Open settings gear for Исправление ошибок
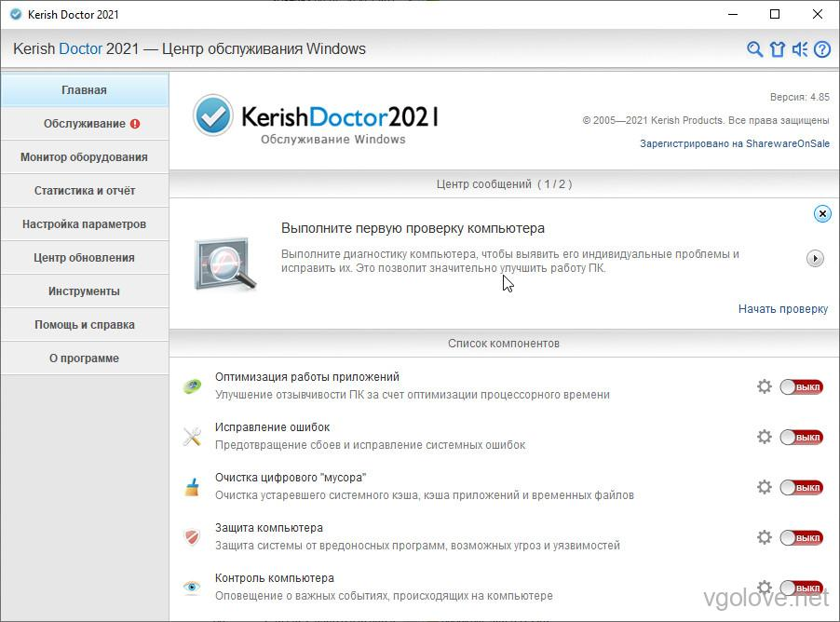Screen dimensions: 840x622 pyautogui.click(x=765, y=437)
